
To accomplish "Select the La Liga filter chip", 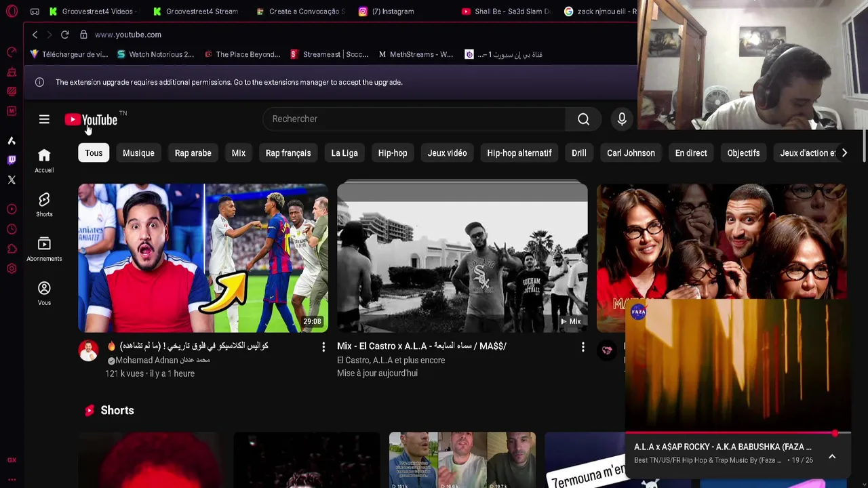I will tap(344, 153).
